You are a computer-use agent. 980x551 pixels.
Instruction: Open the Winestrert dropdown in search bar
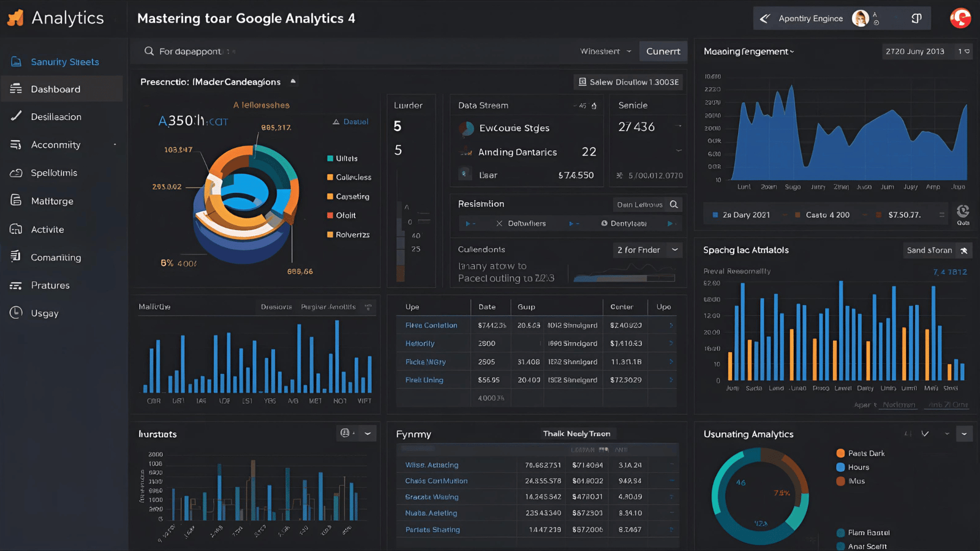[605, 51]
